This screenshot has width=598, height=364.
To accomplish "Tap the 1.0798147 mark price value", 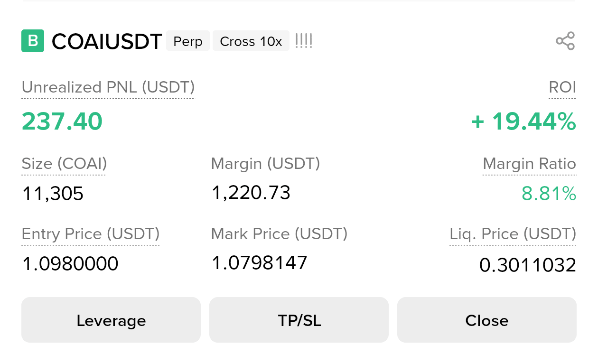I will [260, 262].
